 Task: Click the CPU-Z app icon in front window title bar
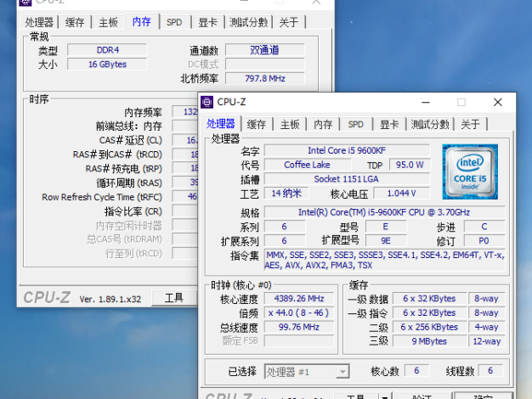[207, 102]
